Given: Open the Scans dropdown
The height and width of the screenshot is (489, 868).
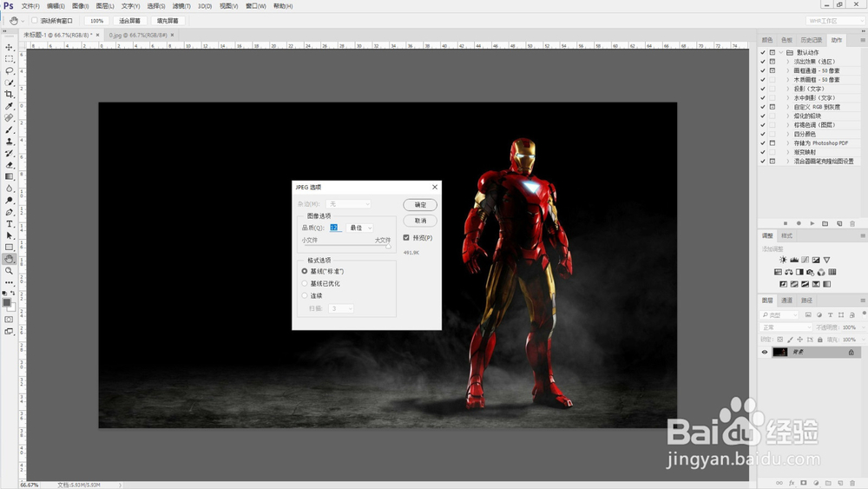Looking at the screenshot, I should click(x=340, y=308).
